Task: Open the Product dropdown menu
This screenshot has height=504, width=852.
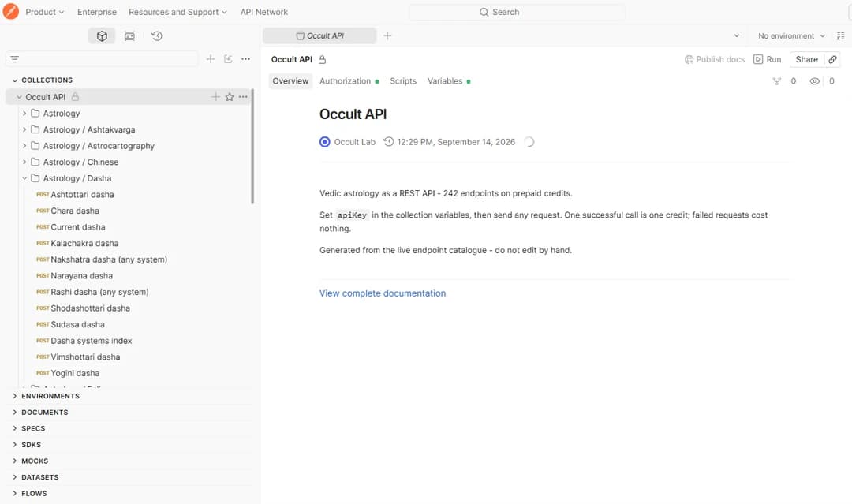Action: pos(44,11)
